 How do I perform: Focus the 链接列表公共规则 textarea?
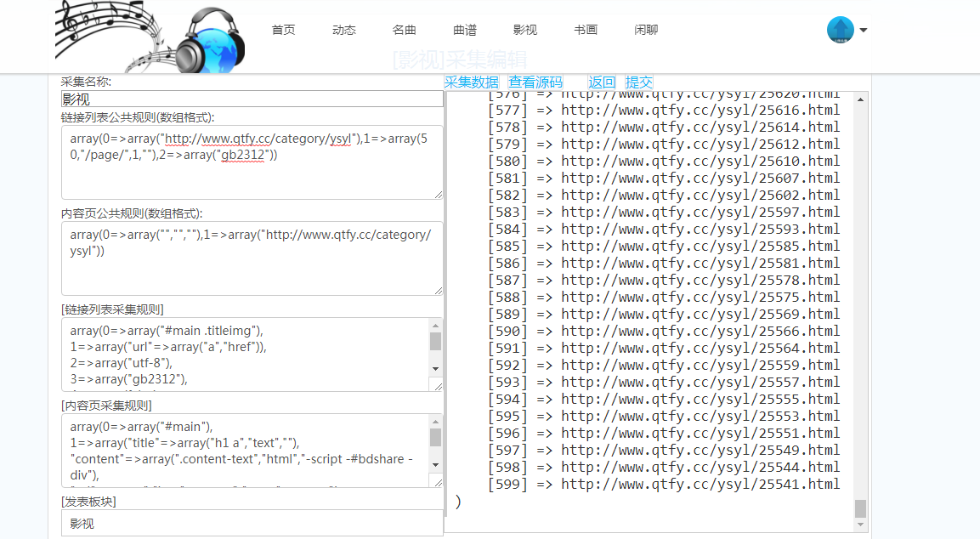coord(252,162)
